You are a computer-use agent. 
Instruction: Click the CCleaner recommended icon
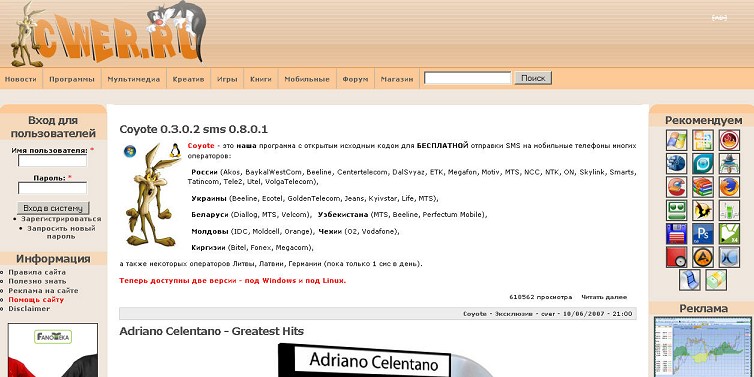[x=676, y=187]
